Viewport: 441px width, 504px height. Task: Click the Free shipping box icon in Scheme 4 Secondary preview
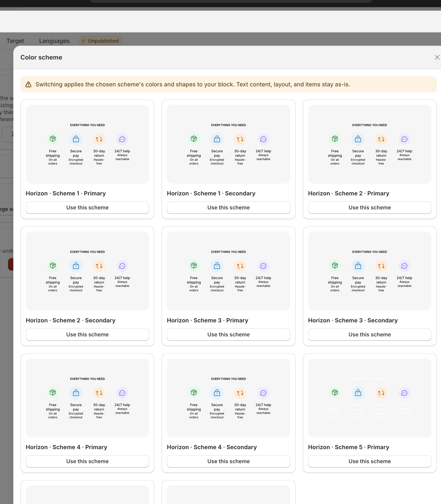pos(194,392)
